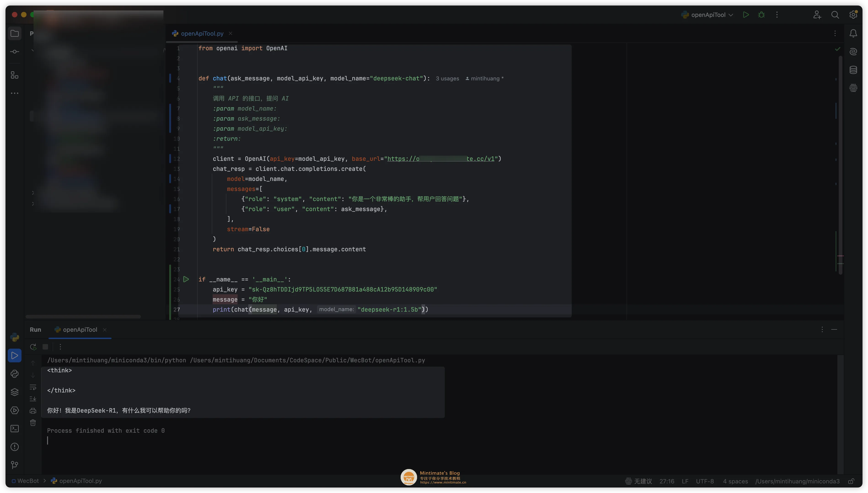Click the 3 usages inlay hint
Image resolution: width=868 pixels, height=493 pixels.
[447, 79]
